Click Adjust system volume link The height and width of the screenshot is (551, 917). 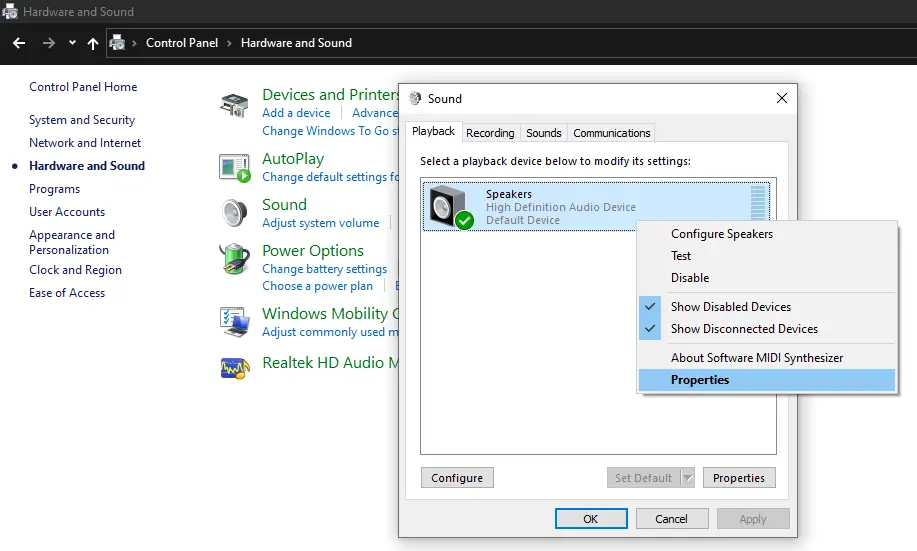[x=320, y=223]
